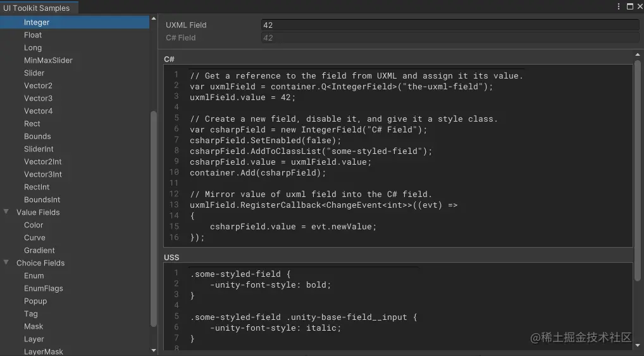
Task: Click the code panel scroll-up arrow
Action: point(638,55)
